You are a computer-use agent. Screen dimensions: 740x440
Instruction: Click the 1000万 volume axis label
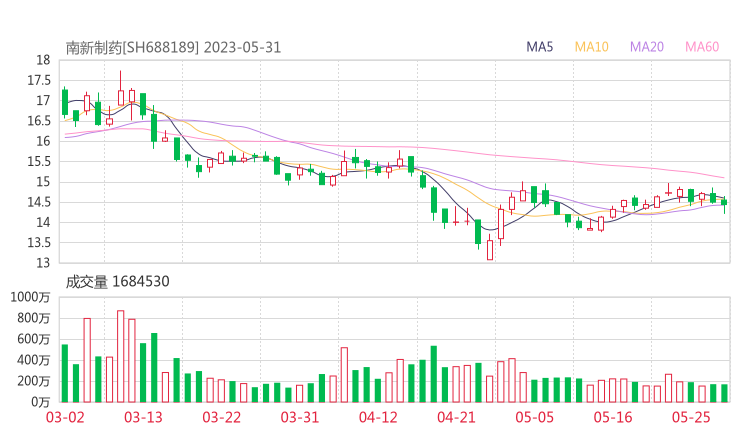[x=30, y=297]
